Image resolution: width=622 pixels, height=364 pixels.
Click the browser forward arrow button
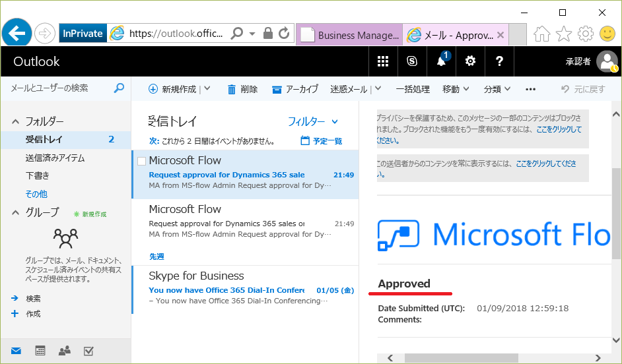click(x=44, y=34)
